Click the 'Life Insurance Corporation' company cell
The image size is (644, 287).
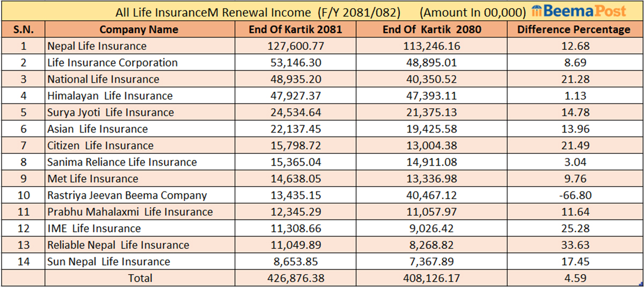point(113,63)
